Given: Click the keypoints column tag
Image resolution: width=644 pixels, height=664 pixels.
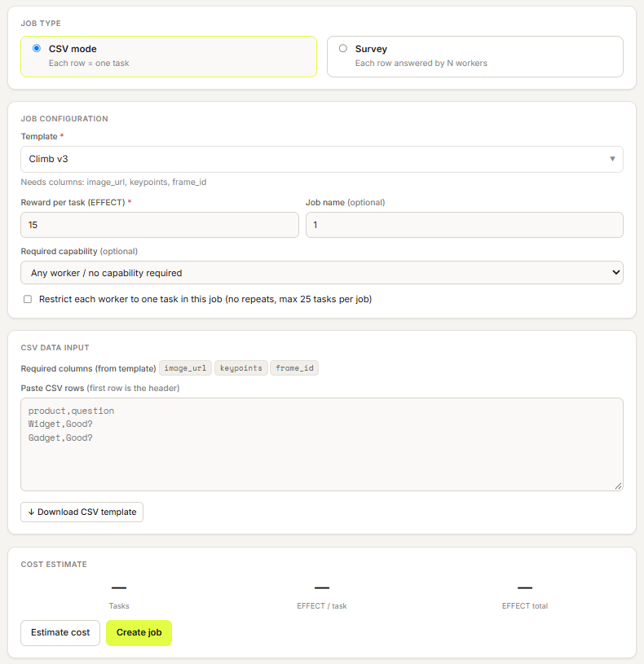Looking at the screenshot, I should [x=241, y=368].
